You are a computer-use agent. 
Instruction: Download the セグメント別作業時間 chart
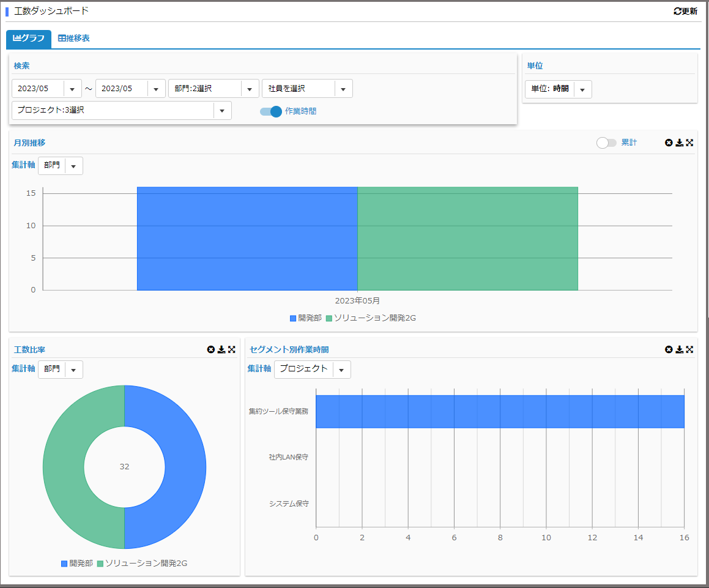point(679,349)
